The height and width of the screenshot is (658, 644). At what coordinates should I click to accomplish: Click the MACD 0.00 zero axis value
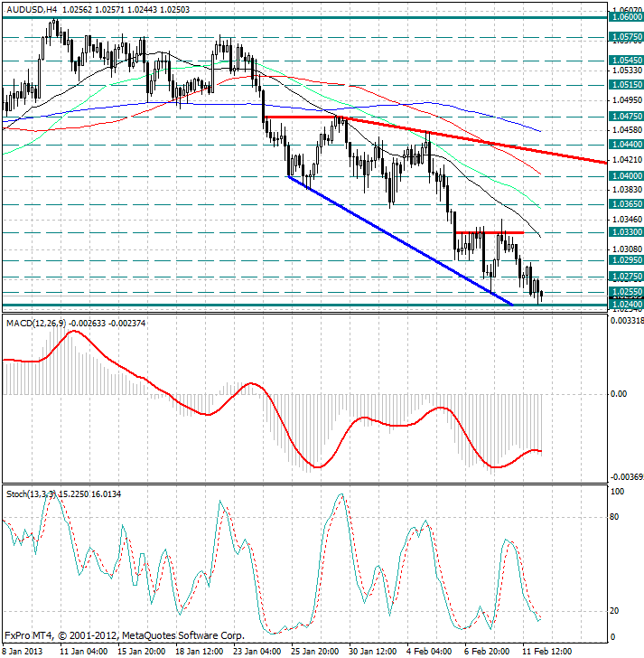coord(619,394)
